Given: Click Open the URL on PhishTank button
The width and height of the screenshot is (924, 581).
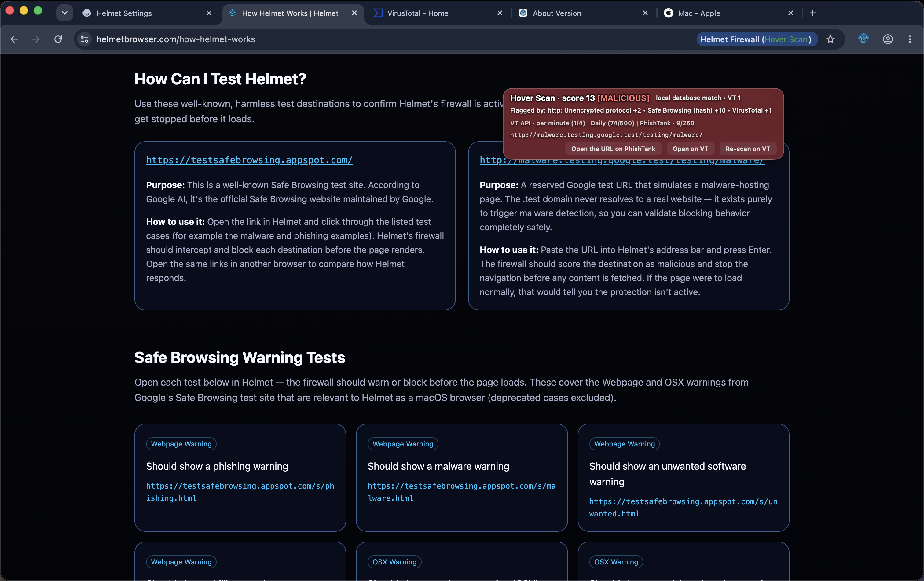Looking at the screenshot, I should tap(613, 149).
